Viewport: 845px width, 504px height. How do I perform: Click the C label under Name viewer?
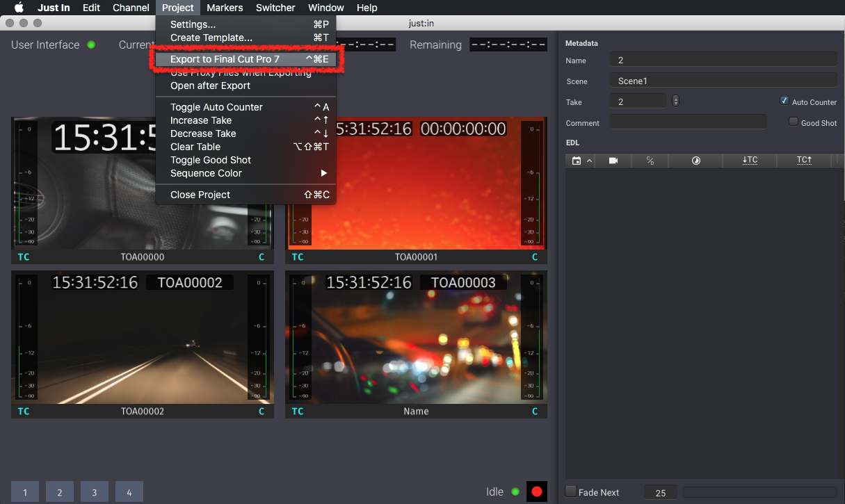coord(535,412)
